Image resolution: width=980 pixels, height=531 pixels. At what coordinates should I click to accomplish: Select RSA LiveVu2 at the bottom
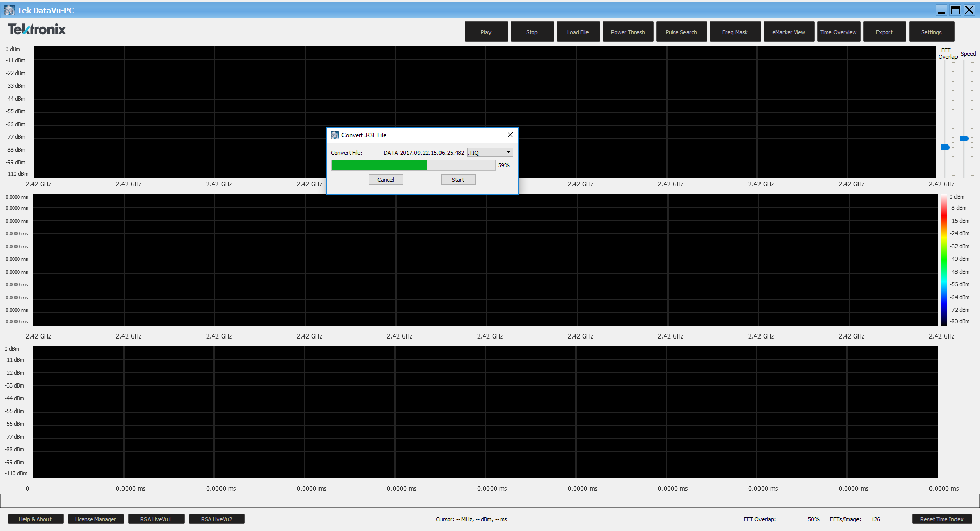(x=216, y=519)
